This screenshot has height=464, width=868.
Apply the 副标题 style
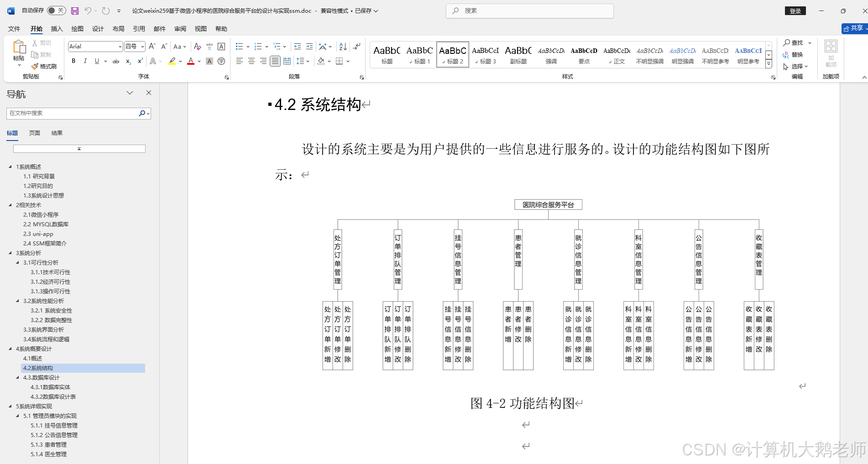click(518, 55)
